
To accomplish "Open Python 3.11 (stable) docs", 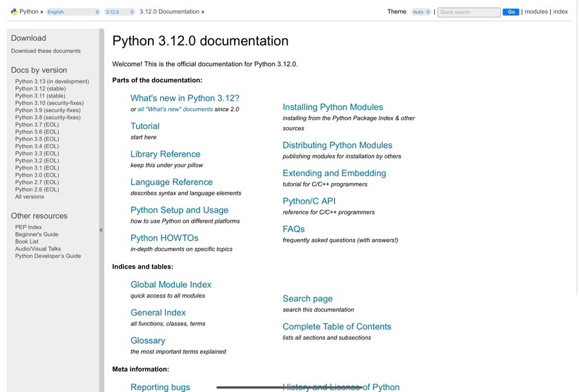I will point(41,96).
